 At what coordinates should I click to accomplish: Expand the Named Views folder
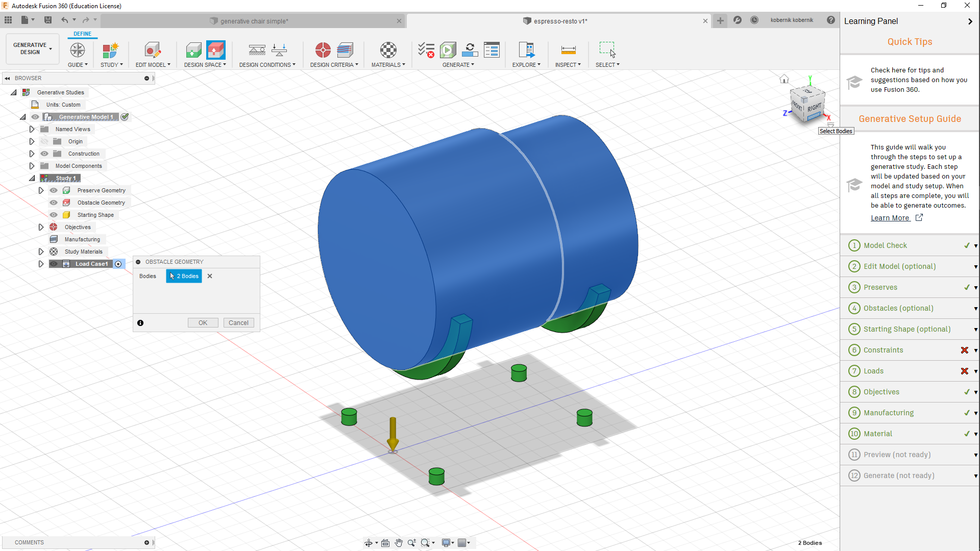[32, 129]
